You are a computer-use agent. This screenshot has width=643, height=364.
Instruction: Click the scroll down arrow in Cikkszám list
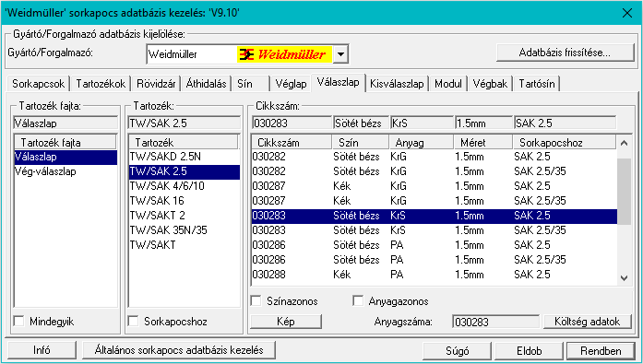624,278
